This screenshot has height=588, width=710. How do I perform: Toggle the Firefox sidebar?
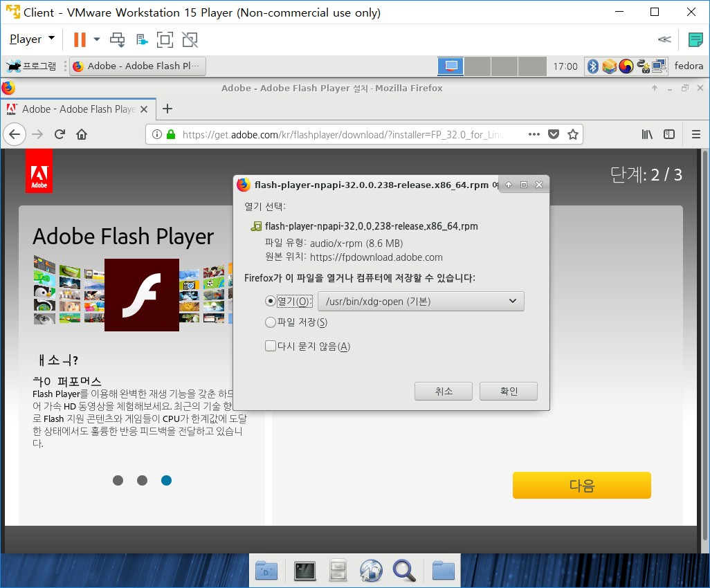[668, 134]
